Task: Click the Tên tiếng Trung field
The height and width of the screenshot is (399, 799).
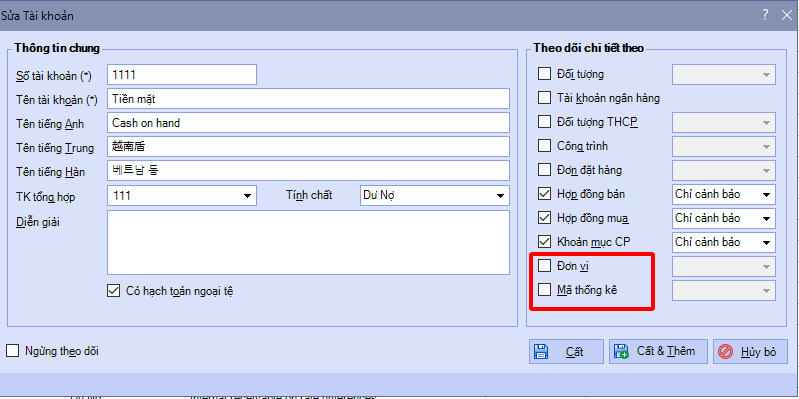Action: (x=308, y=147)
